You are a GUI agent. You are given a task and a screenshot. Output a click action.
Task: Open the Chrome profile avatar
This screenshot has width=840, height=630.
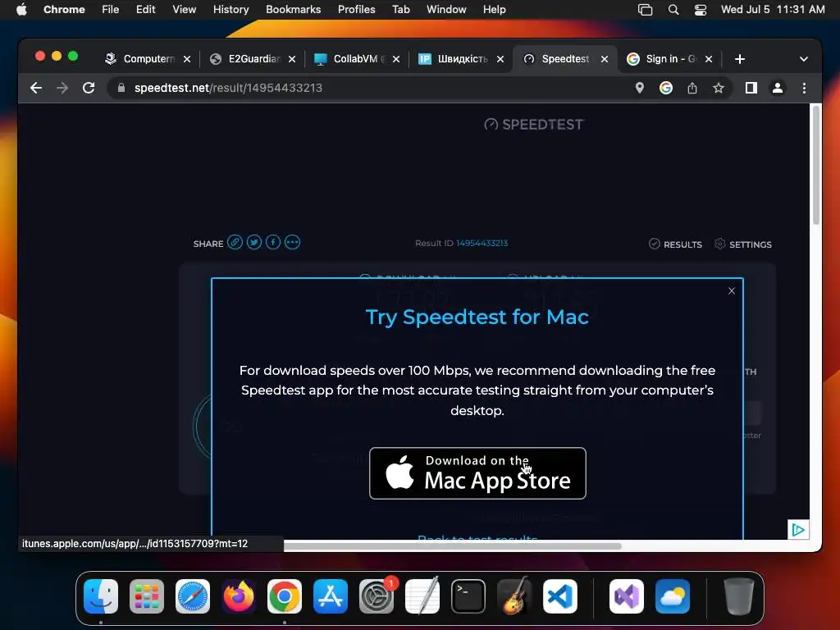[x=778, y=88]
